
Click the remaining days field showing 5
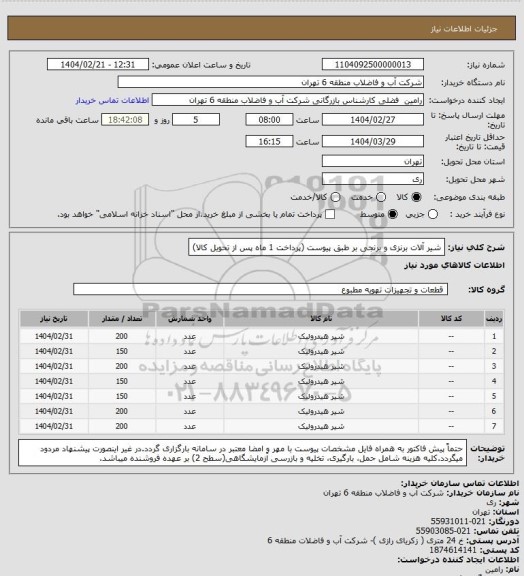click(x=196, y=120)
